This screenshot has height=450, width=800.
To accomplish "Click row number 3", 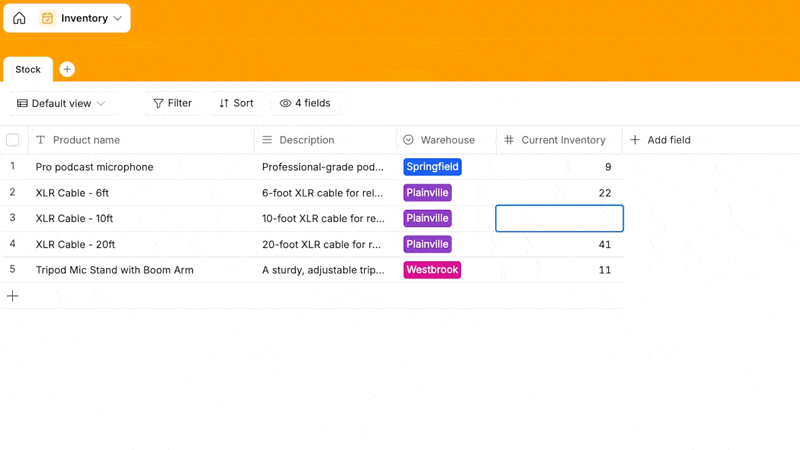I will tap(13, 218).
